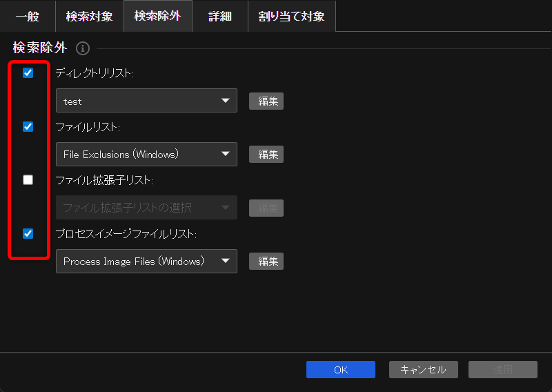This screenshot has height=392, width=552.
Task: Open the directory list dropdown showing test
Action: click(x=146, y=101)
